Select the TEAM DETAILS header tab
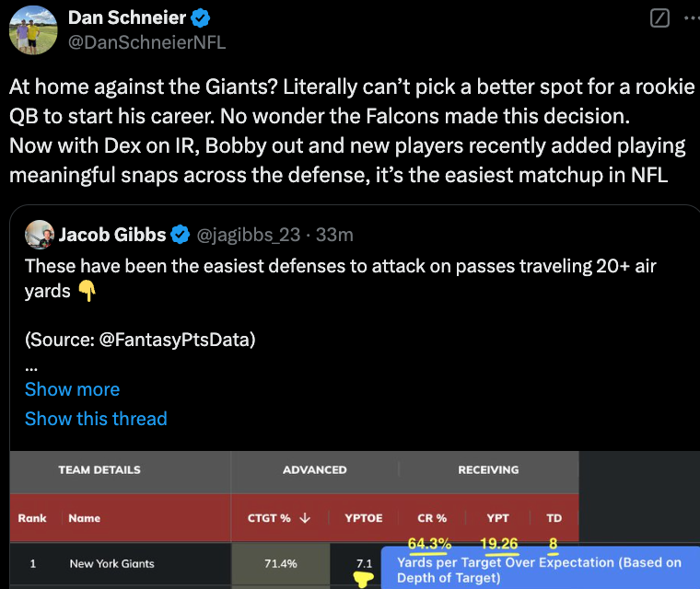 (x=99, y=470)
